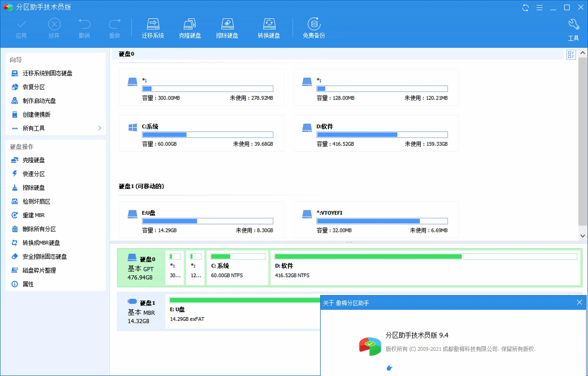The width and height of the screenshot is (588, 376).
Task: Open the 擦除硬盘 wipe disk tool
Action: (227, 28)
